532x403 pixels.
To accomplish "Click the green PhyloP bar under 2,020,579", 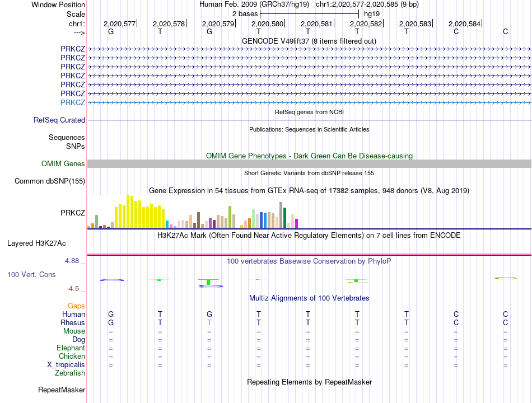I will [208, 282].
